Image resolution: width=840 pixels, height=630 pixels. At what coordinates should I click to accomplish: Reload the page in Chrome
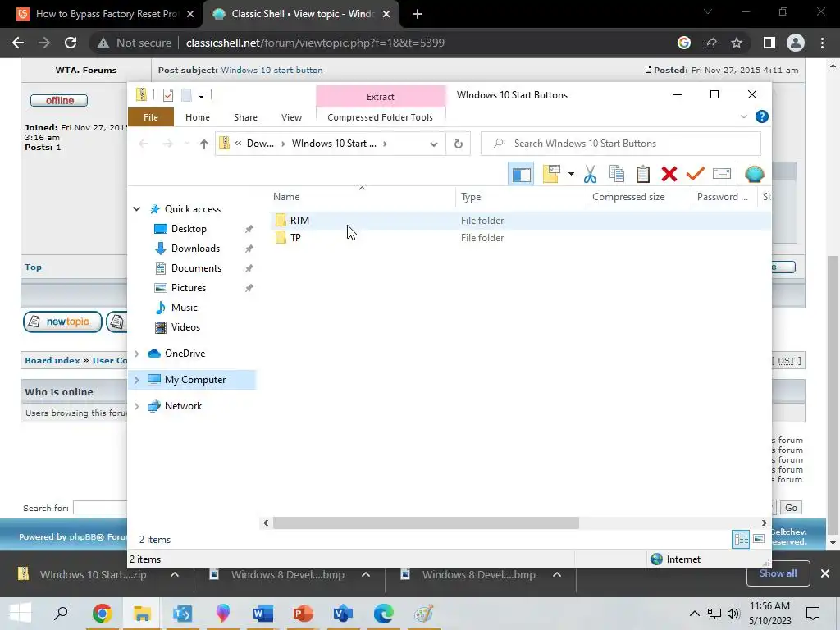pyautogui.click(x=71, y=43)
